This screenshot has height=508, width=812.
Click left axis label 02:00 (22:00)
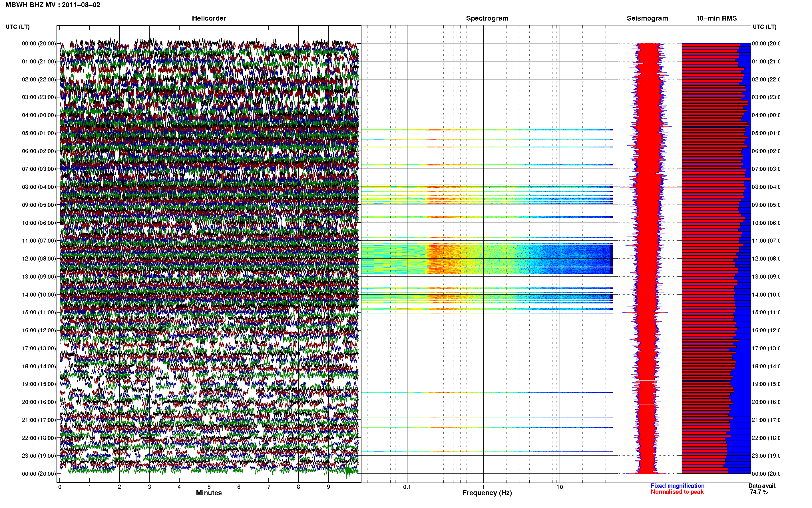click(39, 79)
